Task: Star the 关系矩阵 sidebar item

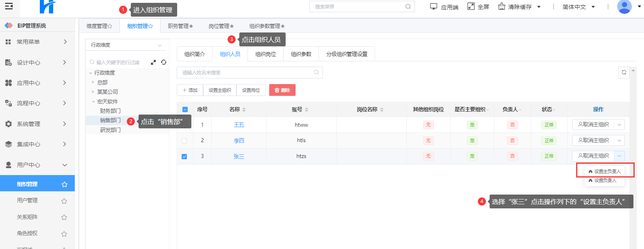Action: (x=64, y=217)
